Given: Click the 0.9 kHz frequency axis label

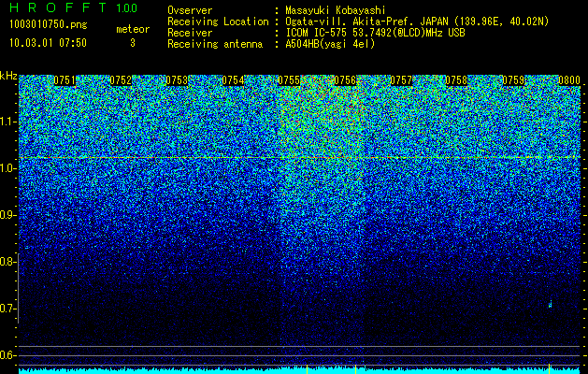Looking at the screenshot, I should (7, 215).
